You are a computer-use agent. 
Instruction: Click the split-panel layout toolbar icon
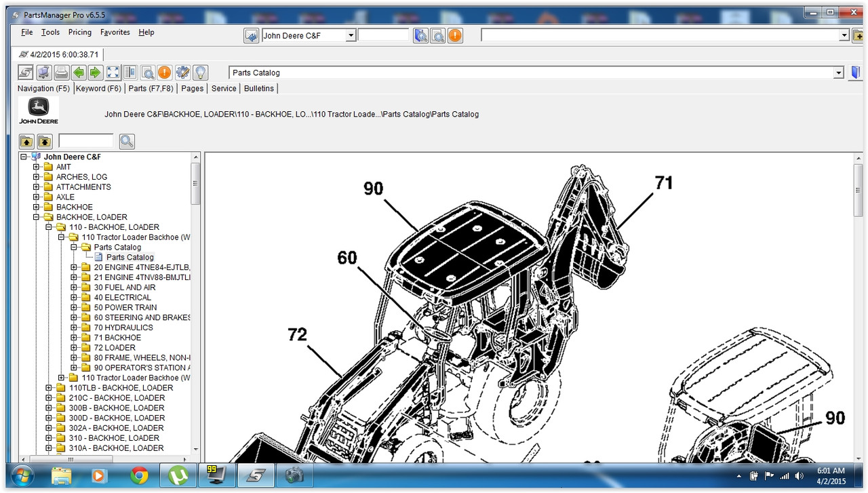(x=130, y=73)
